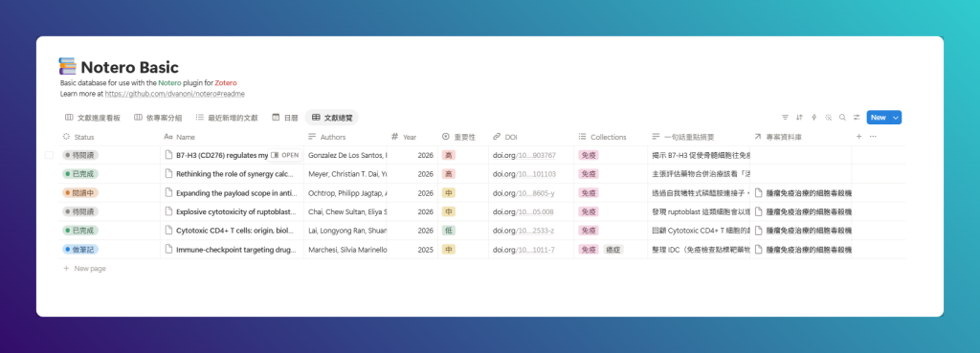980x353 pixels.
Task: Click the year cell showing 2025
Action: (x=412, y=250)
